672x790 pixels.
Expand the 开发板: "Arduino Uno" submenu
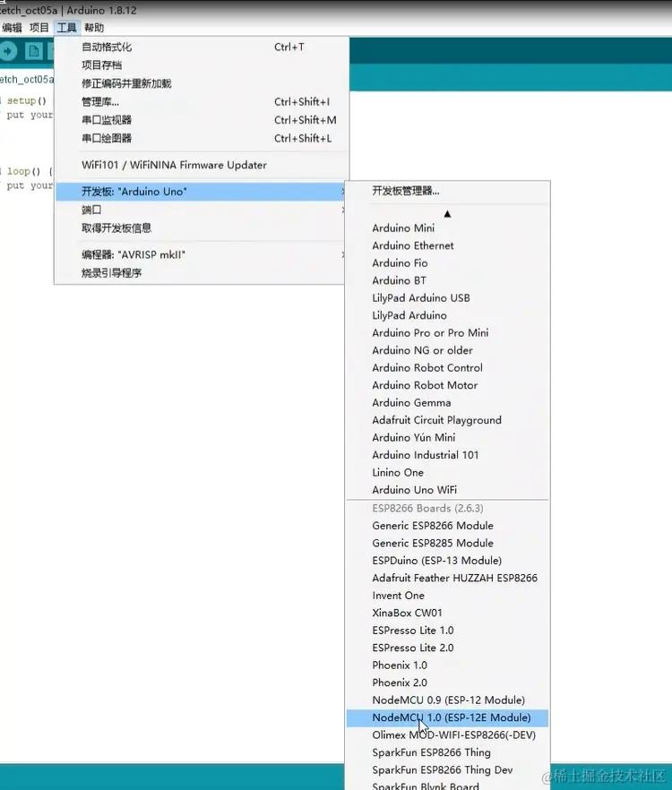click(x=202, y=192)
